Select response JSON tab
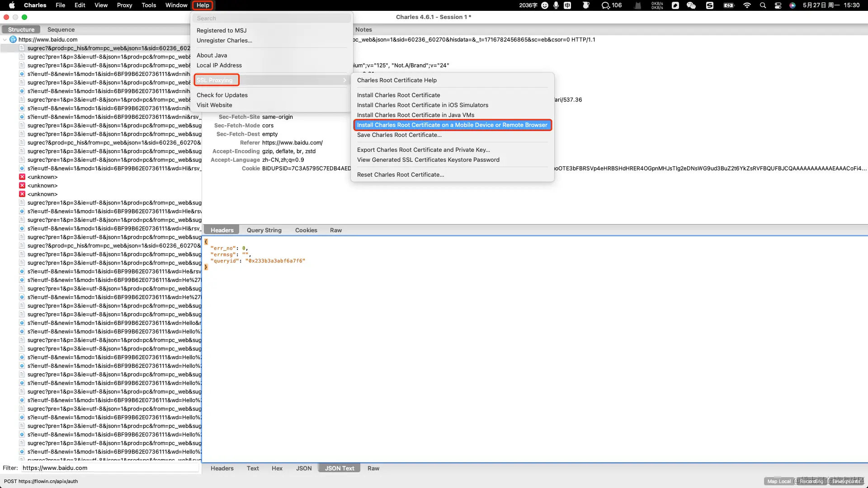Viewport: 868px width, 488px height. 304,469
